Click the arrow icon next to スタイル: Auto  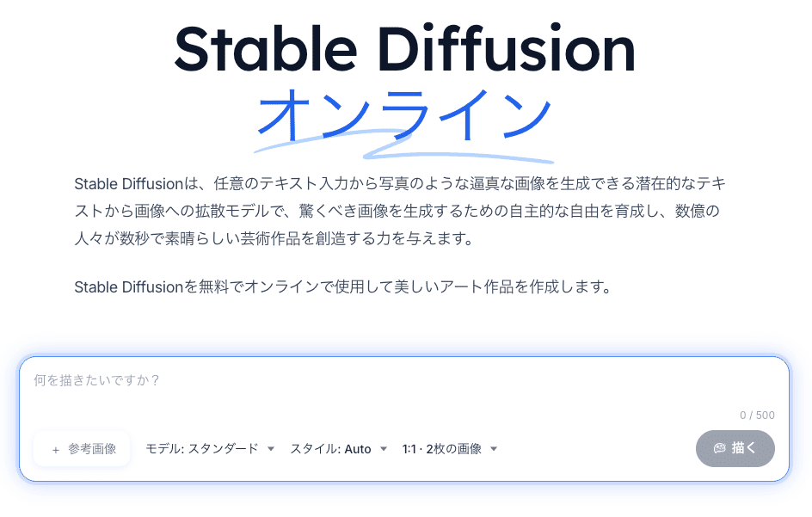point(384,449)
